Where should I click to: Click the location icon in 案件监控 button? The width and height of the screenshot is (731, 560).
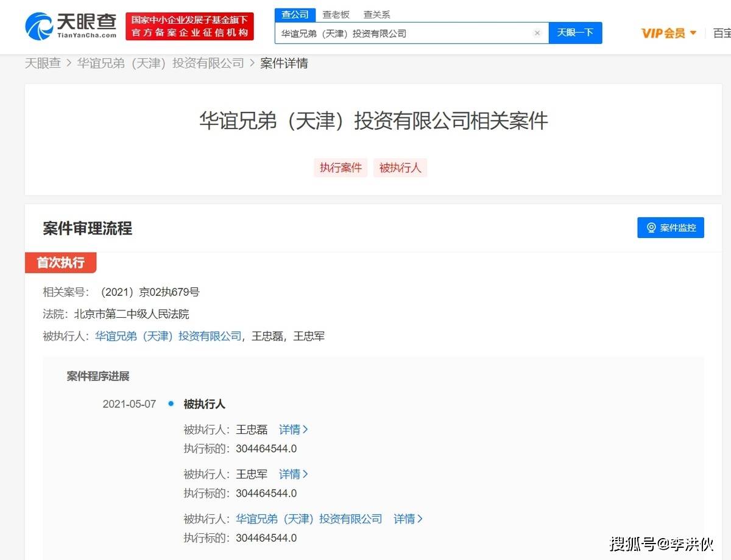point(651,228)
